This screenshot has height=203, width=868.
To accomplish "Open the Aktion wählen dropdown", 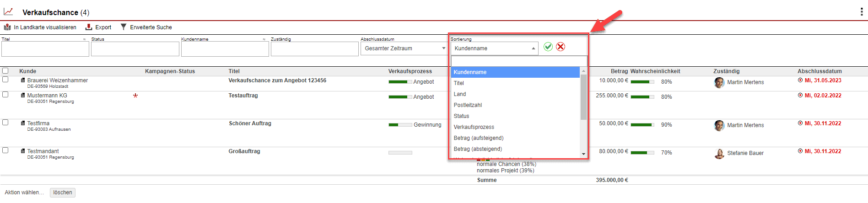I will coord(24,192).
